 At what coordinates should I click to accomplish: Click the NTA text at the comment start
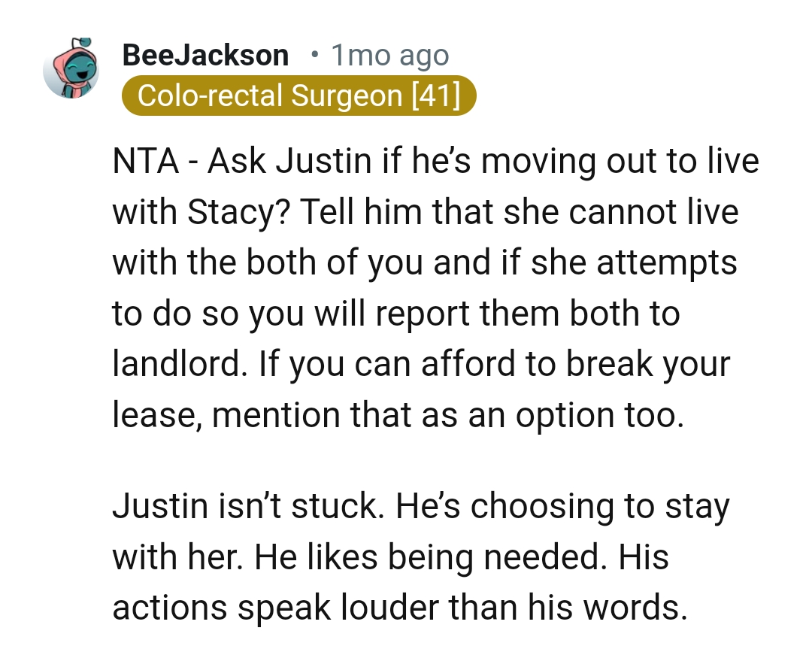(x=145, y=159)
